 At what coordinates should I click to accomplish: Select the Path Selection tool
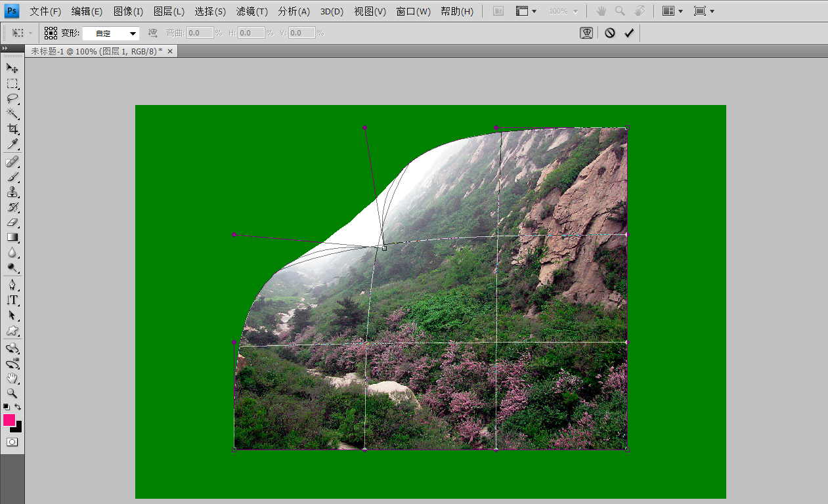(12, 315)
